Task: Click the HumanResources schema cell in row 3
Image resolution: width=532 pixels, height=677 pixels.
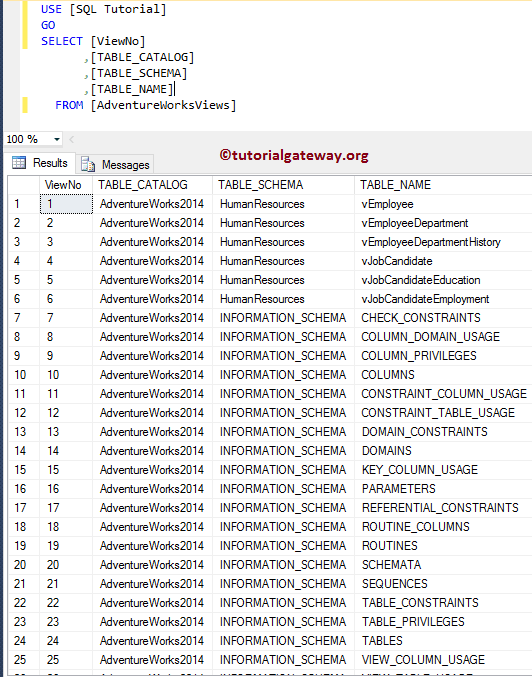Action: pyautogui.click(x=283, y=242)
